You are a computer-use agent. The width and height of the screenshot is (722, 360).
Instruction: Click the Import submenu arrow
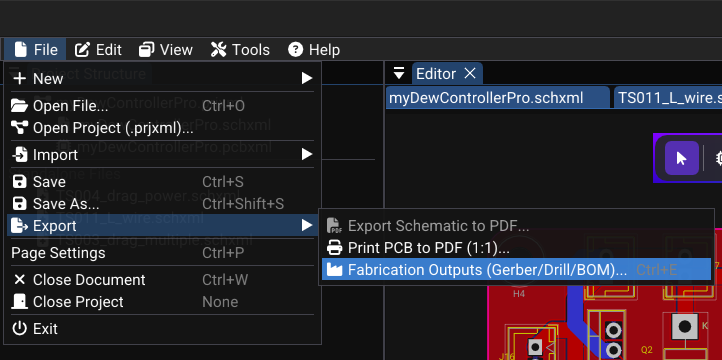307,155
